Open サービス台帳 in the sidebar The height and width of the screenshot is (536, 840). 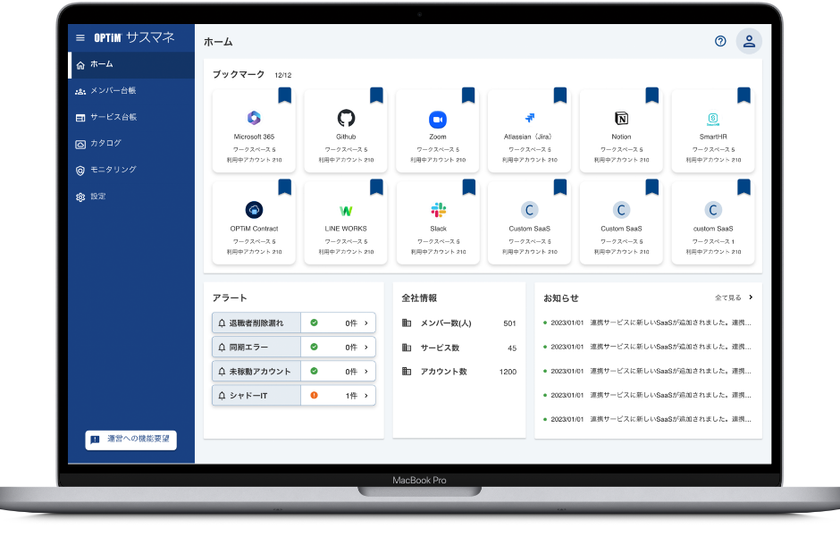132,117
